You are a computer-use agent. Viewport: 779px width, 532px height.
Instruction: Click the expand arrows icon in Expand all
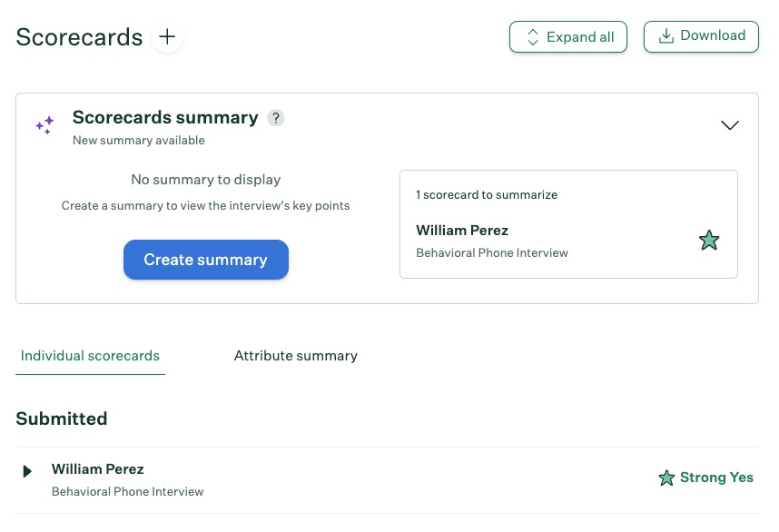click(533, 37)
